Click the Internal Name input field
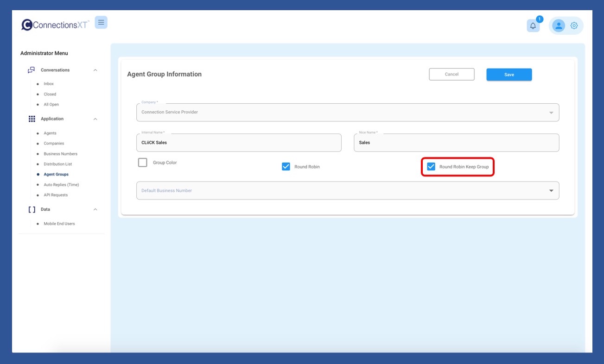 coord(239,143)
